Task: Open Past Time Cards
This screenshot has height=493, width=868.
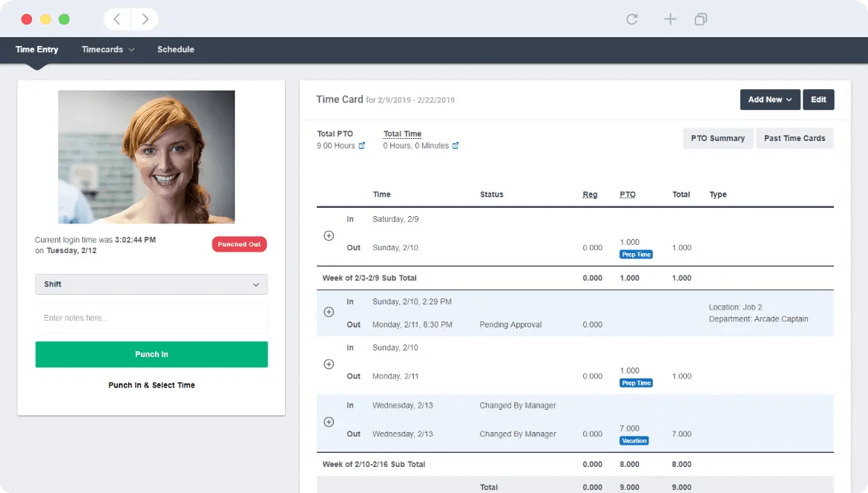Action: pyautogui.click(x=795, y=138)
